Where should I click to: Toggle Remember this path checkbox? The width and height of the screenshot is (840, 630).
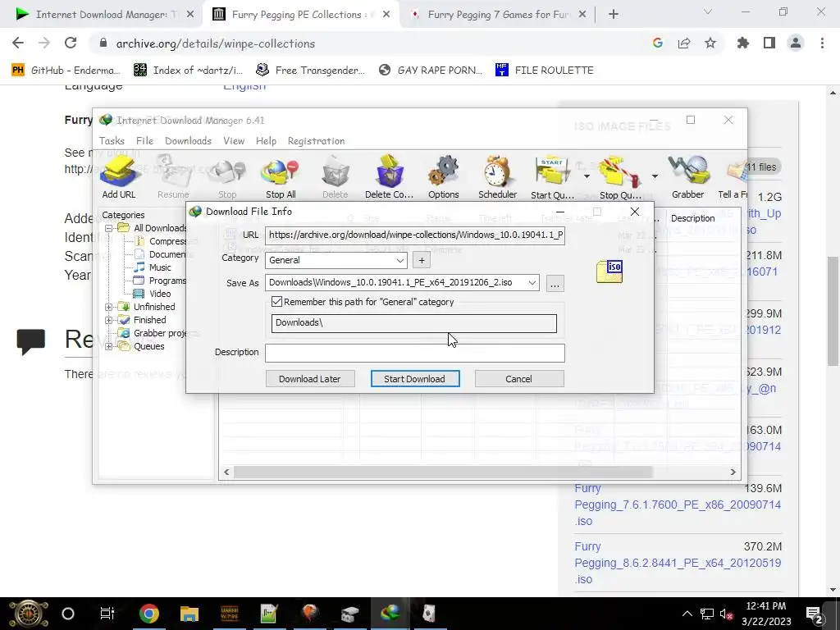[x=276, y=302]
